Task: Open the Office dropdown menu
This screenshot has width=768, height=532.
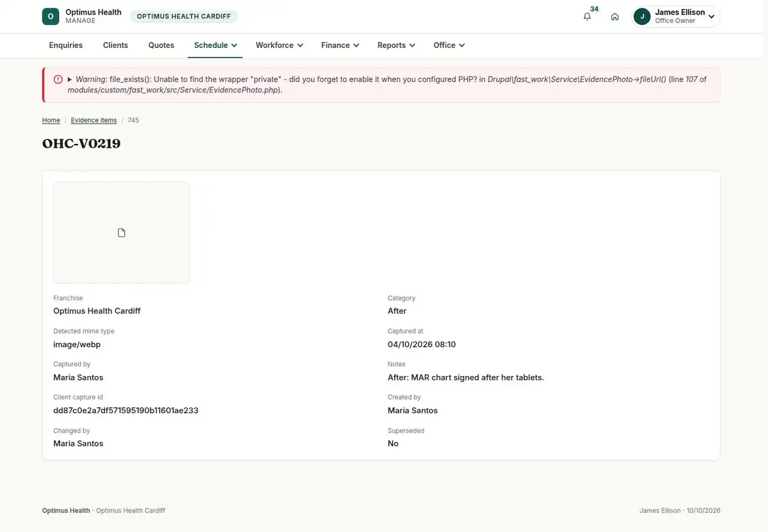Action: 449,45
